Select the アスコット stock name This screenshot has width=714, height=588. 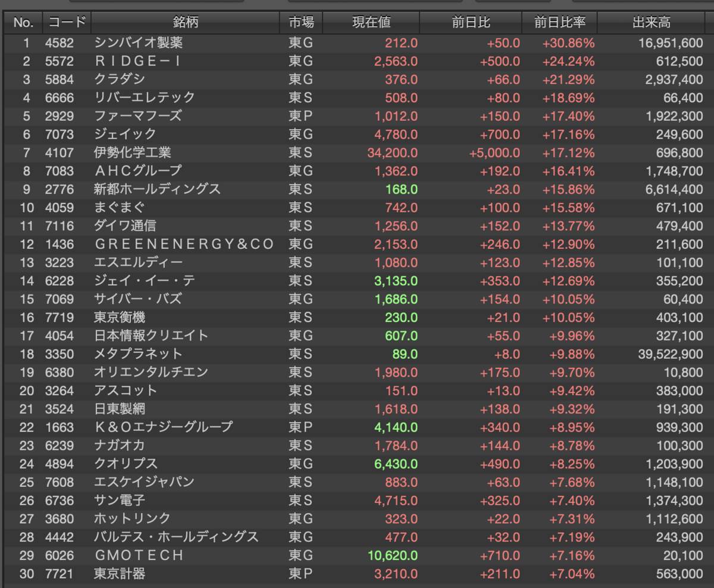(126, 390)
